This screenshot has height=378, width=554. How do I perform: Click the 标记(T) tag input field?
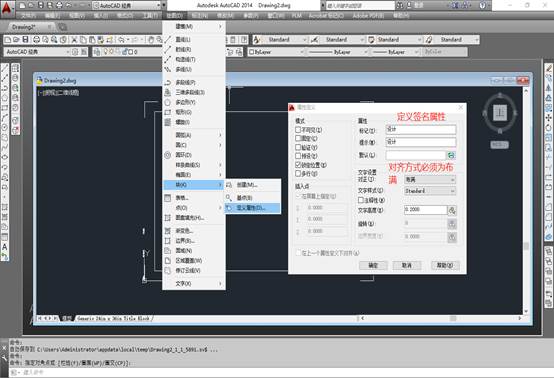coord(420,130)
